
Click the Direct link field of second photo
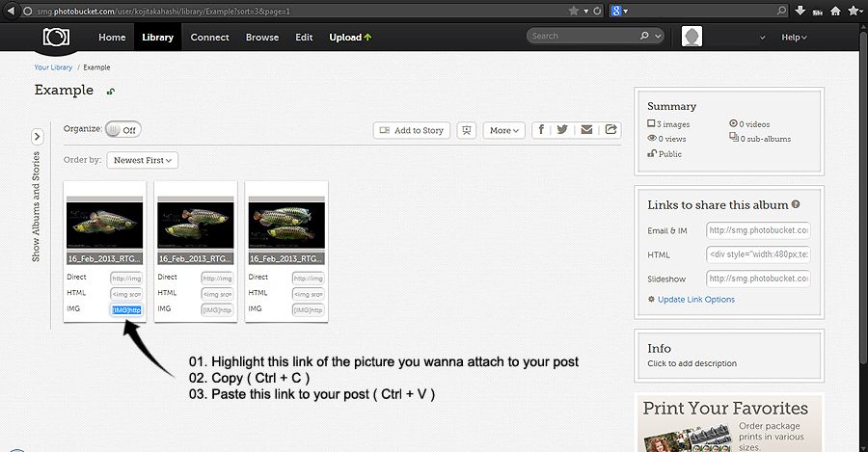(217, 279)
